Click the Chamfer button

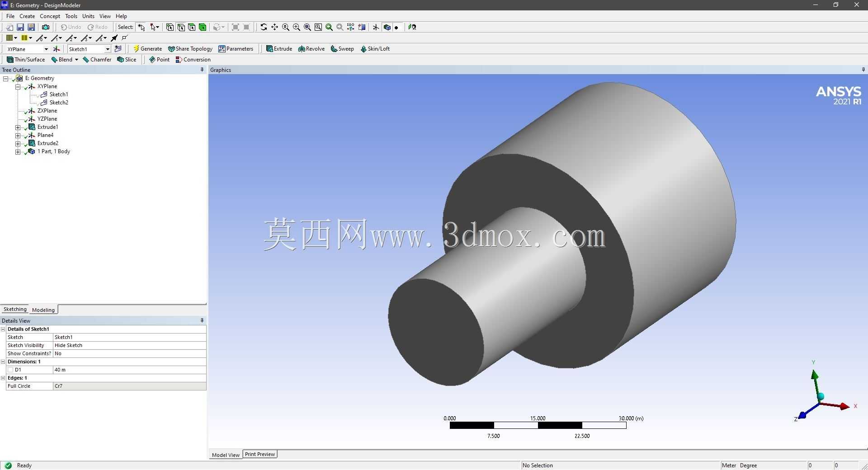[x=97, y=60]
